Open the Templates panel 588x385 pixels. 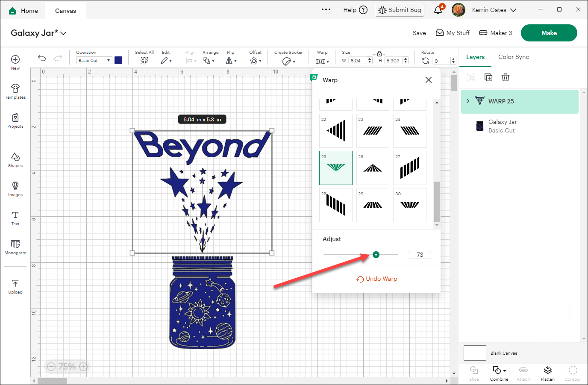tap(15, 91)
